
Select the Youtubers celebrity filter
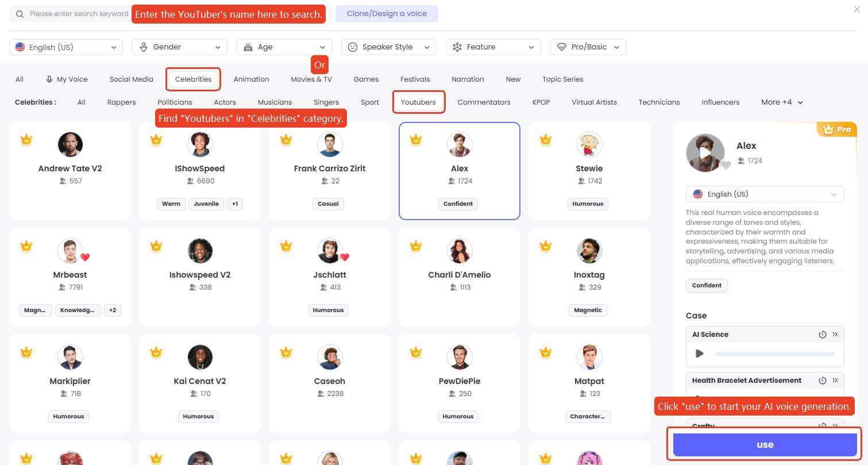click(x=418, y=102)
